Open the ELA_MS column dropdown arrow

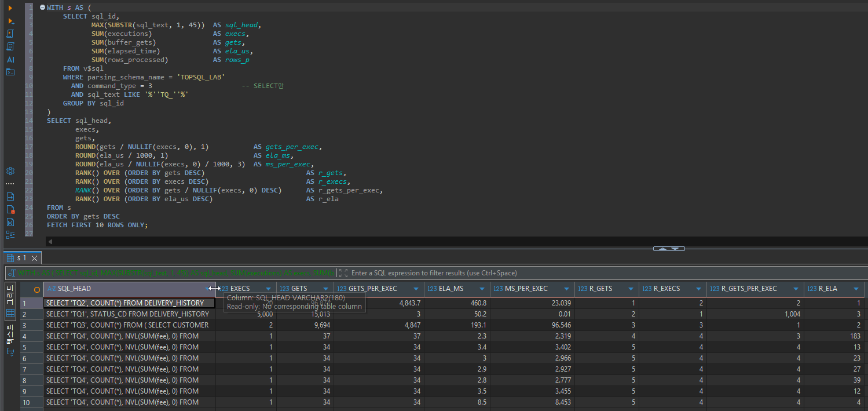pos(482,289)
